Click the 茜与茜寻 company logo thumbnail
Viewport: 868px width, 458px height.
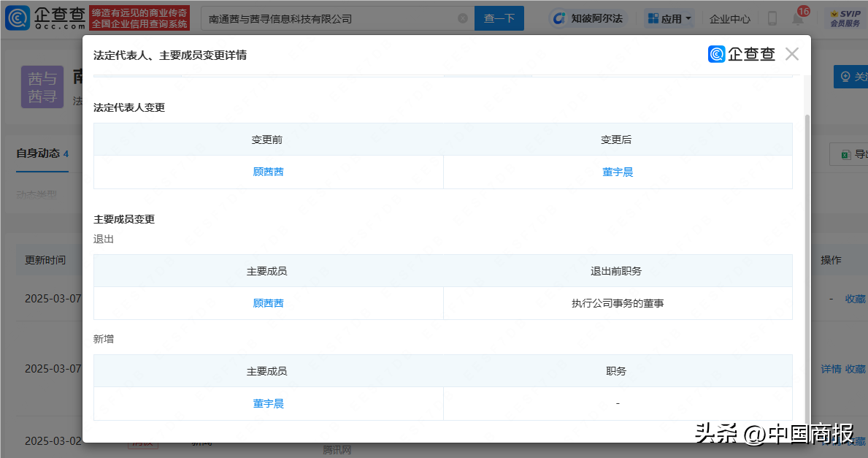tap(42, 86)
